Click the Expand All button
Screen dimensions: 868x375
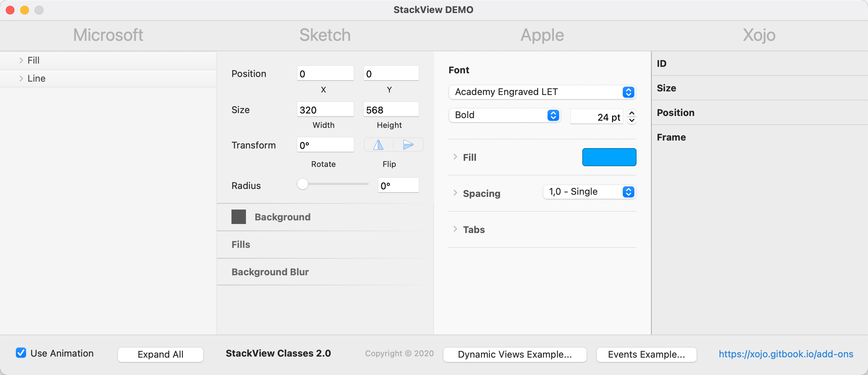coord(161,354)
